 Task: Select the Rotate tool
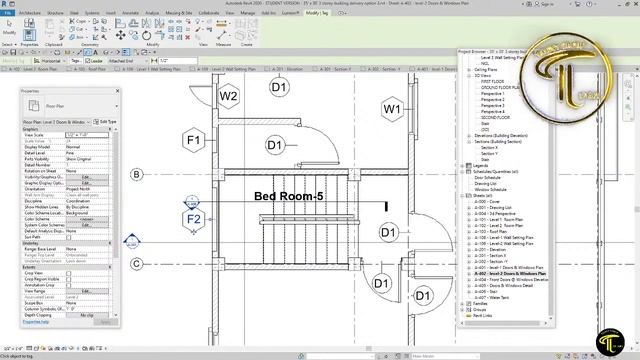point(147,36)
